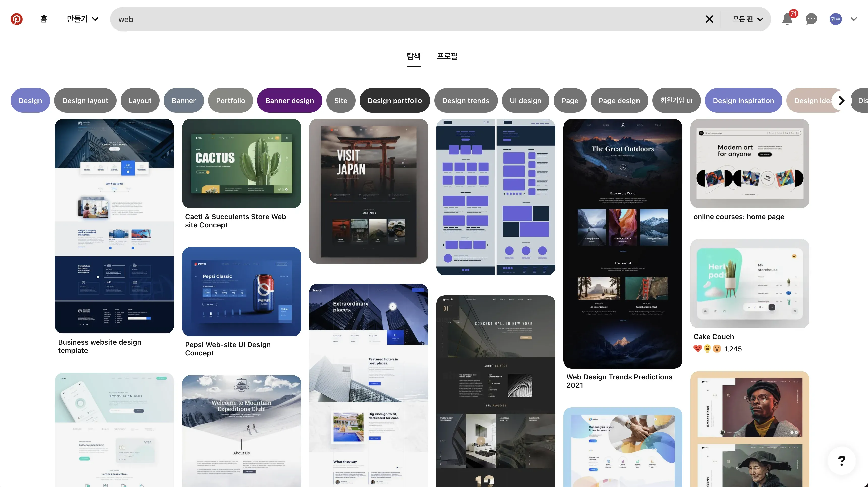Open the help question mark button
Screen dimensions: 868x487
pyautogui.click(x=841, y=460)
